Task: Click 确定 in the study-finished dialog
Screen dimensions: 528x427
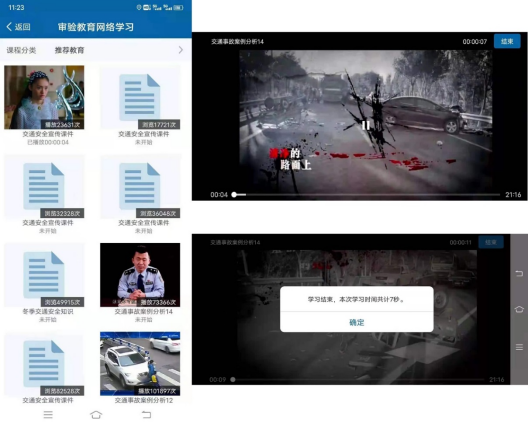Action: coord(357,322)
